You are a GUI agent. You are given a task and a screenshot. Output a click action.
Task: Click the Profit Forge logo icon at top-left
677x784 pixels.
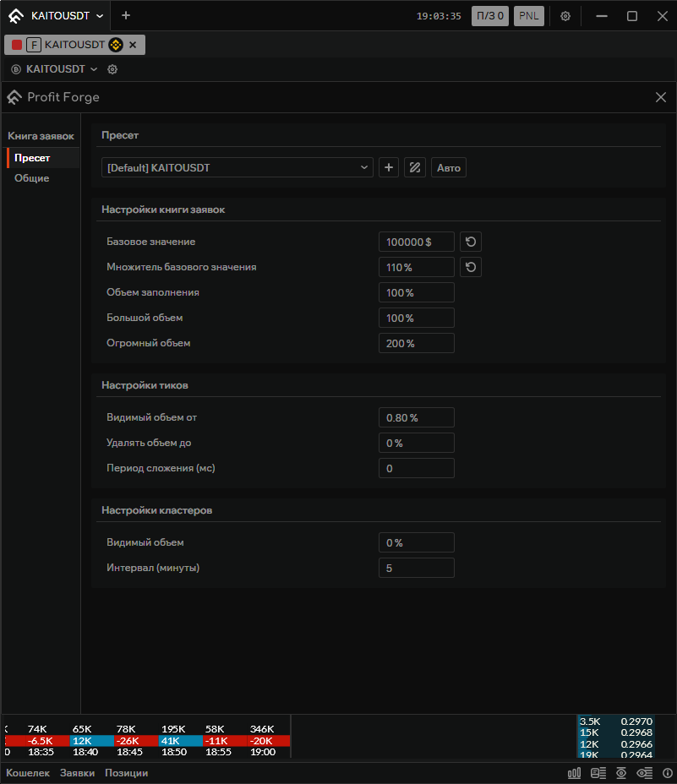pos(16,16)
